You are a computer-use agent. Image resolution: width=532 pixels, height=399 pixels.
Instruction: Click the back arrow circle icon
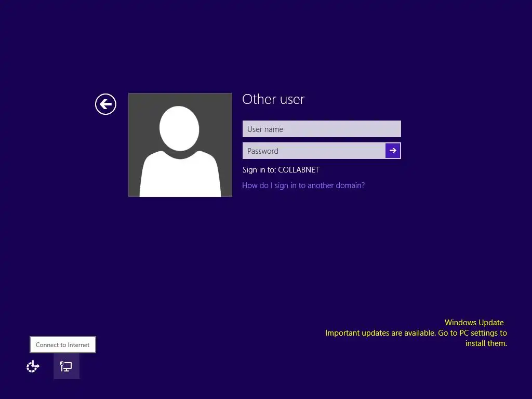click(105, 104)
